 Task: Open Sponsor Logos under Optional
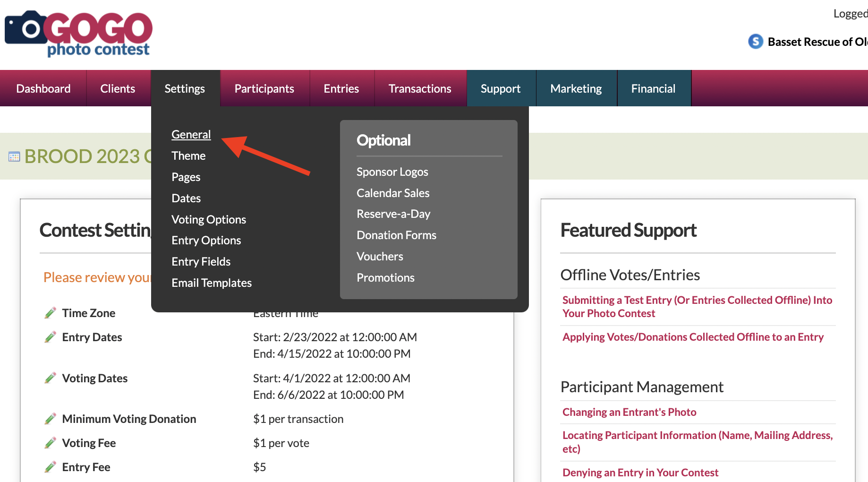click(x=392, y=172)
